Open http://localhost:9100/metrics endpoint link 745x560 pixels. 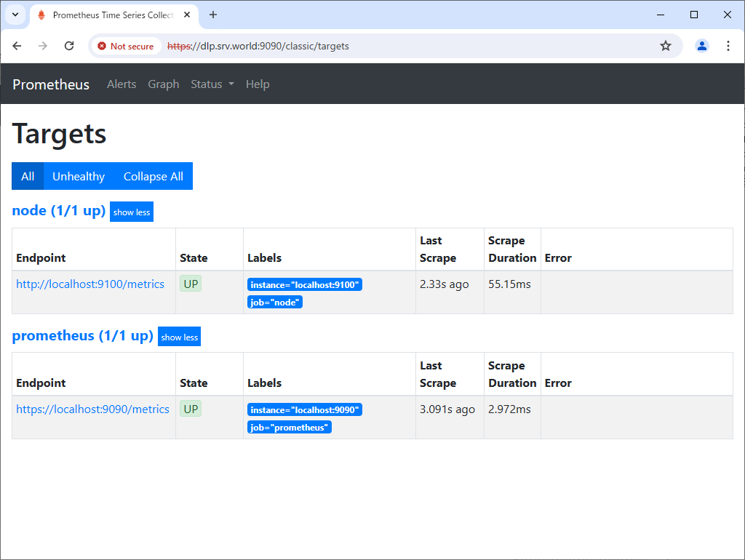90,284
